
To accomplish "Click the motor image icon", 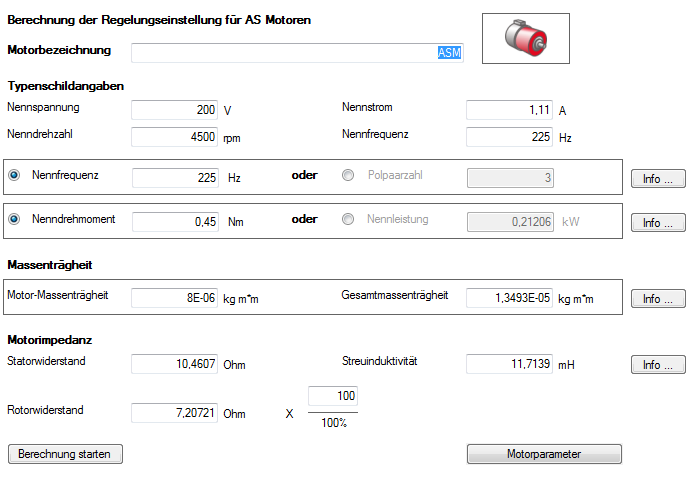I will 525,39.
